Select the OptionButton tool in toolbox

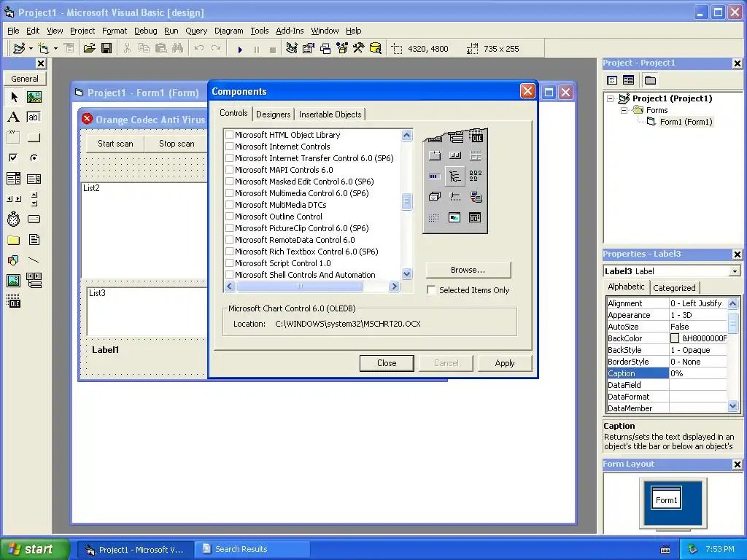point(34,157)
